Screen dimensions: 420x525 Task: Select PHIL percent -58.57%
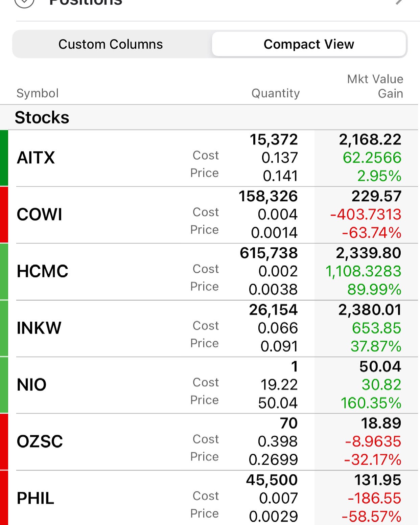point(371,517)
